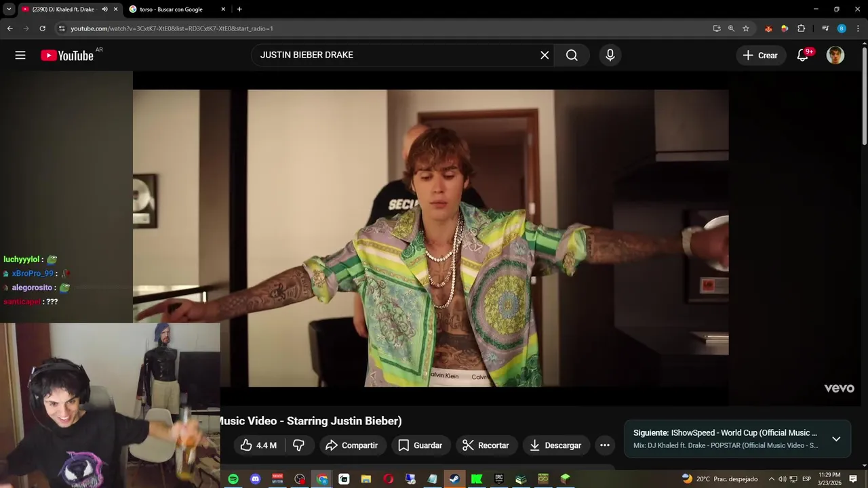Open more actions three-dot menu
The width and height of the screenshot is (868, 488).
click(x=605, y=445)
